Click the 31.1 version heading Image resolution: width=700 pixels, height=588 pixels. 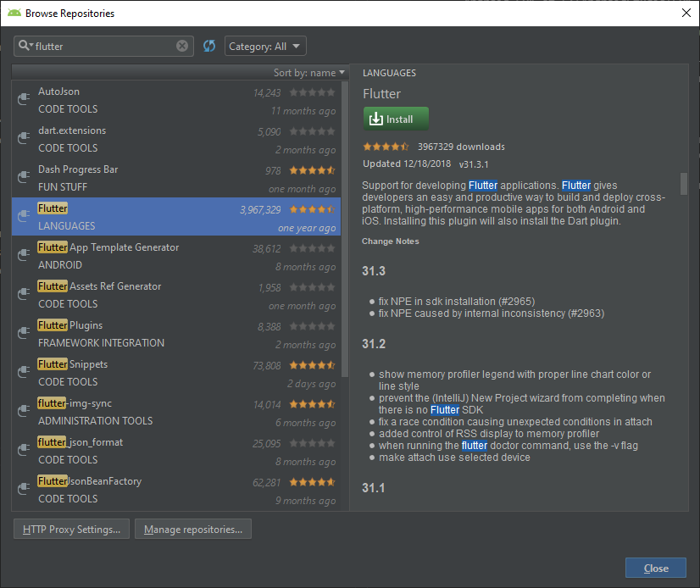[x=373, y=487]
